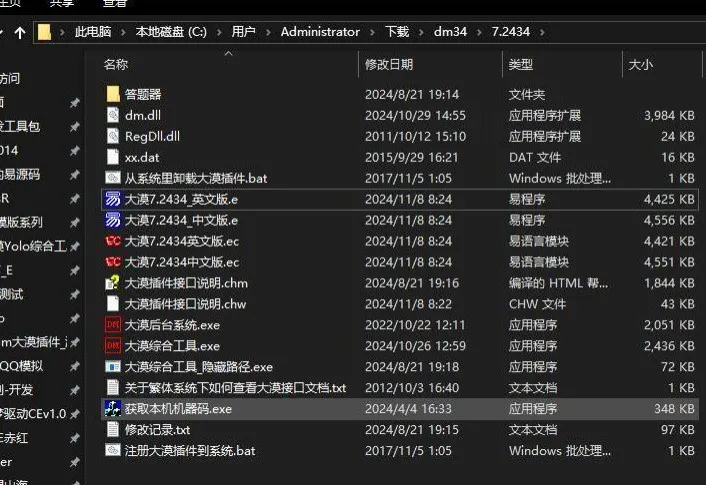Expand chevron after Administrator in path
Screen dimensions: 706x485
point(372,32)
